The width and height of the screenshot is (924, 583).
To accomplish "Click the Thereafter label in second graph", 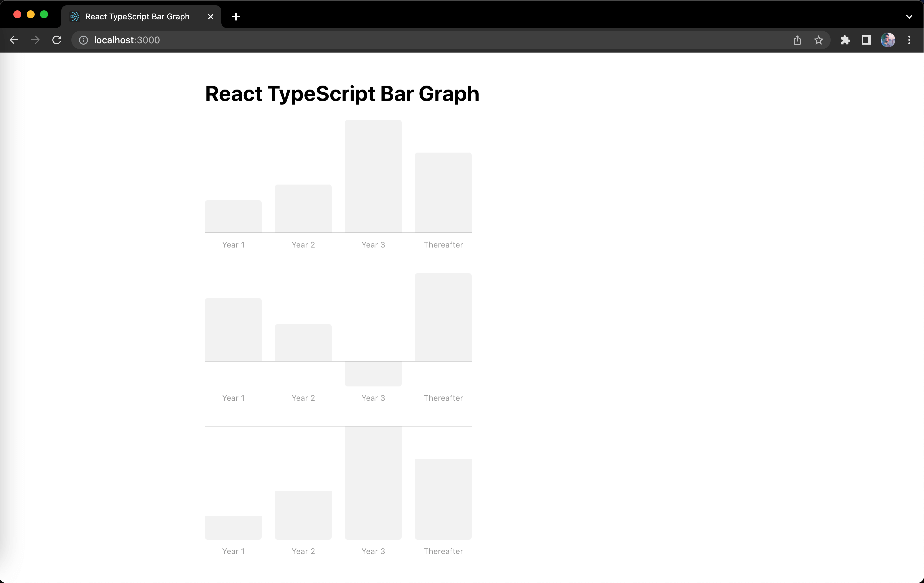I will (443, 398).
